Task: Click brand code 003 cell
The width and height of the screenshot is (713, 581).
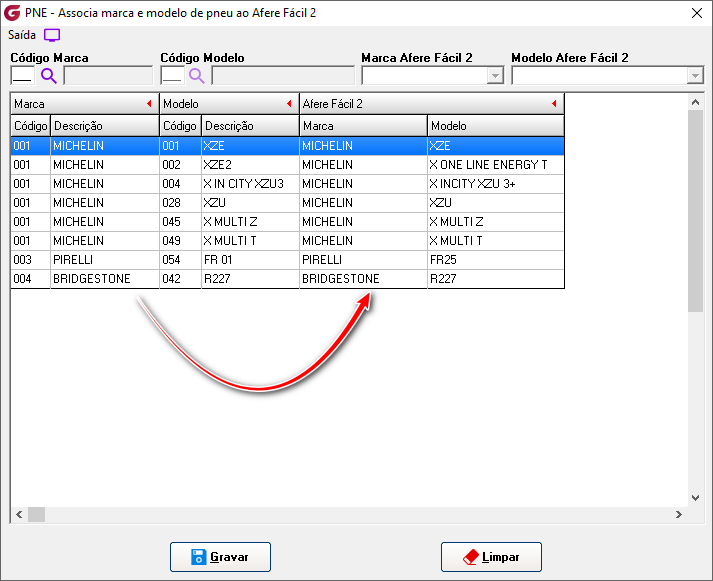Action: tap(30, 260)
